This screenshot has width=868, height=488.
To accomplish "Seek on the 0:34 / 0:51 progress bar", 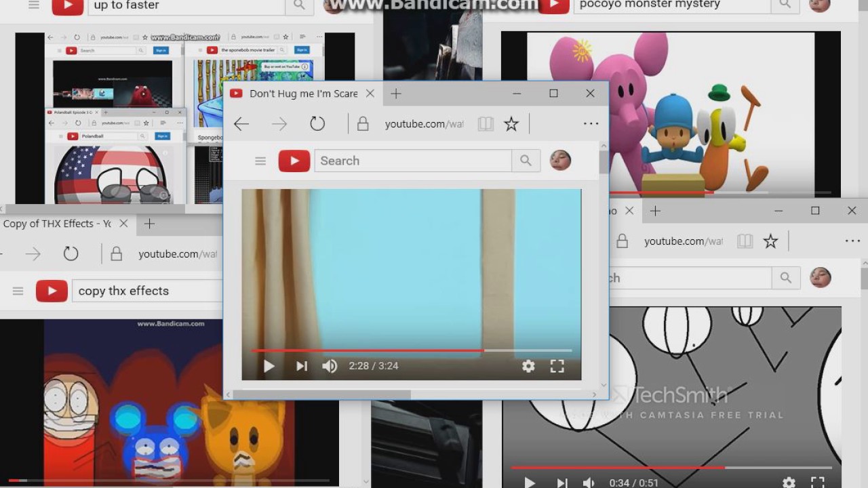I will 671,468.
